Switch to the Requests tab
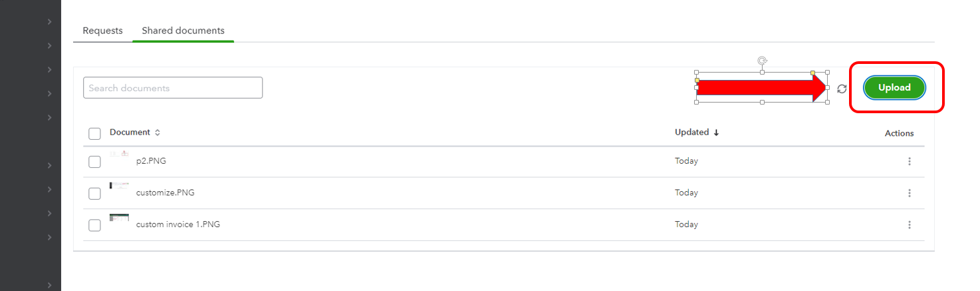The image size is (980, 291). 102,31
